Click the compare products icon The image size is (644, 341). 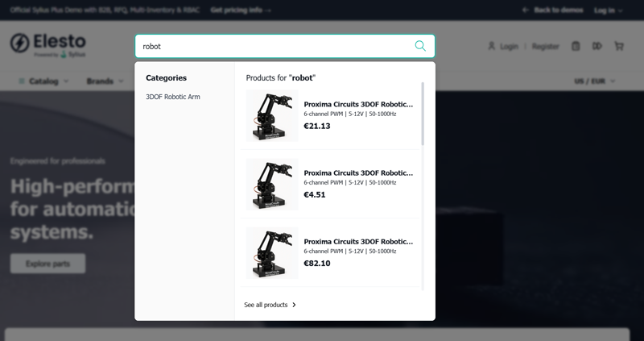597,46
